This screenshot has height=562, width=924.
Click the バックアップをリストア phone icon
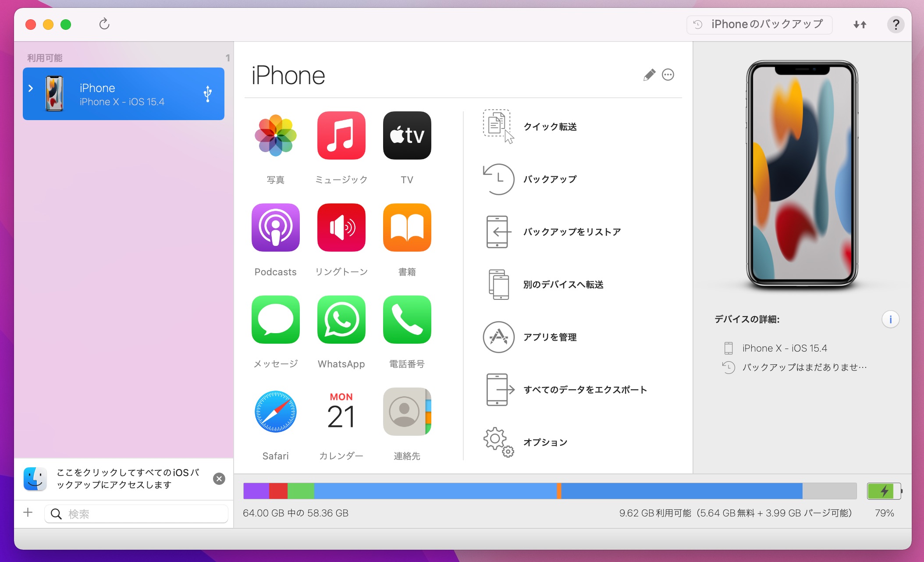coord(498,231)
